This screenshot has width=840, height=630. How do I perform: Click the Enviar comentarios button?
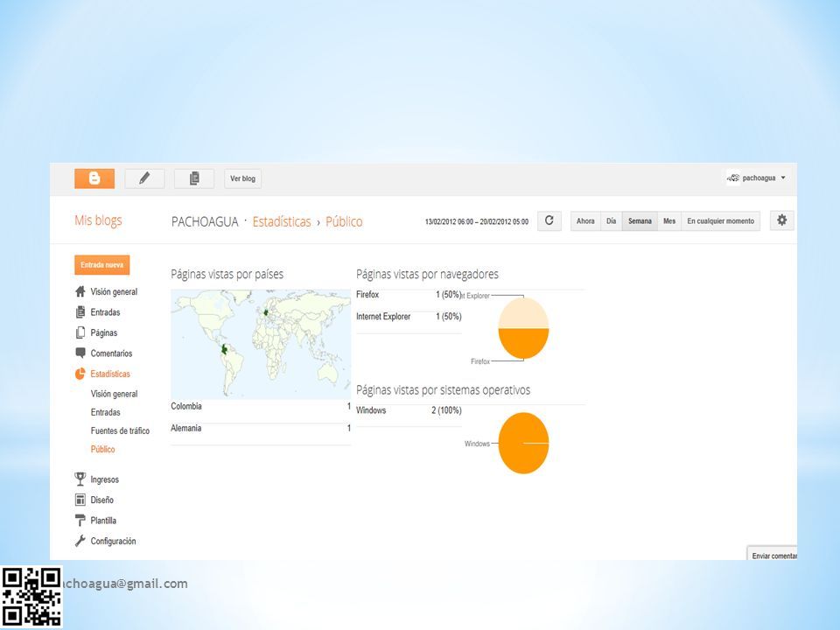coord(773,554)
